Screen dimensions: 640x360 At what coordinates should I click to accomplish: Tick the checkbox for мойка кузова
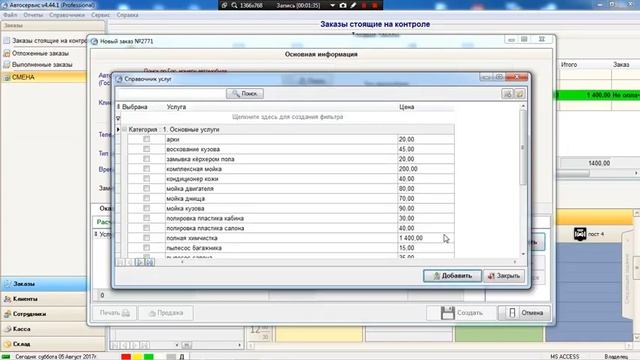click(147, 208)
